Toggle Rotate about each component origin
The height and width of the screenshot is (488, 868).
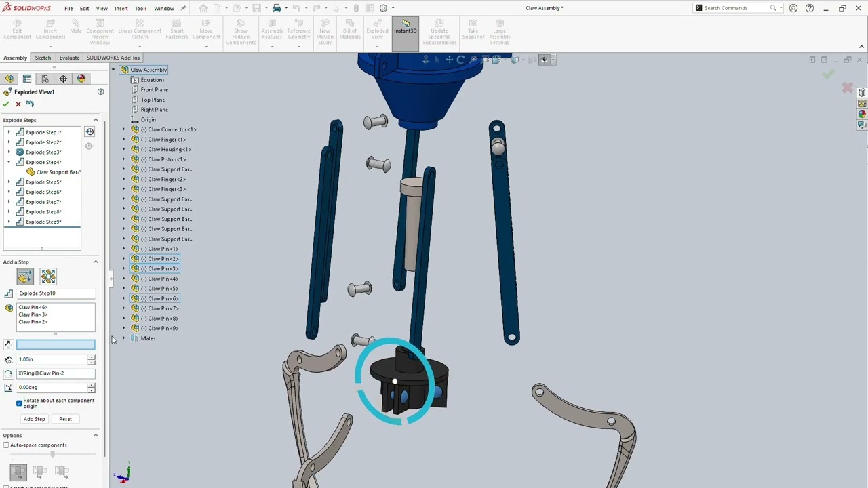[x=19, y=403]
